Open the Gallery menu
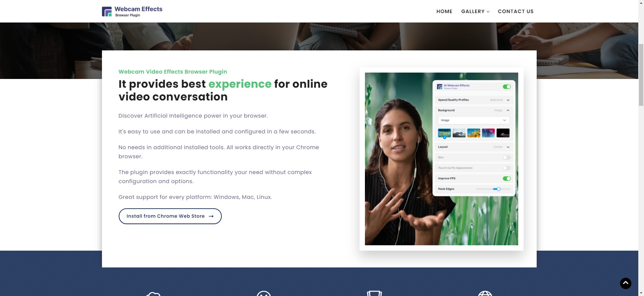 point(475,11)
